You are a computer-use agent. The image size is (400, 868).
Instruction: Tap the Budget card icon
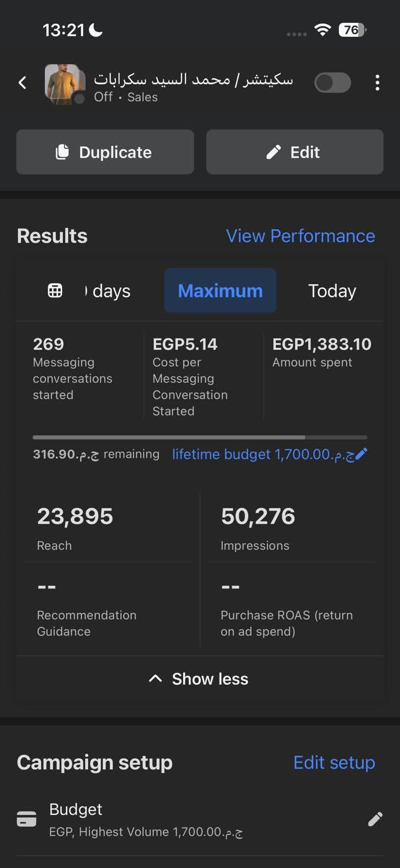pos(27,819)
